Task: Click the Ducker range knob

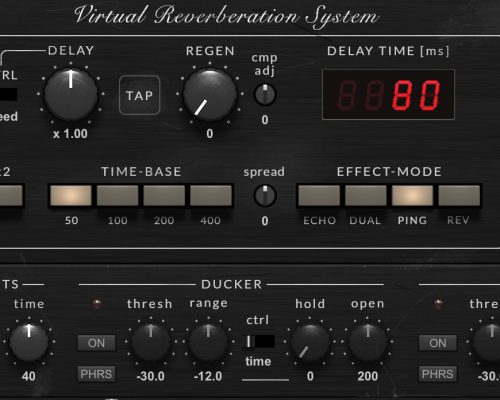Action: 208,342
